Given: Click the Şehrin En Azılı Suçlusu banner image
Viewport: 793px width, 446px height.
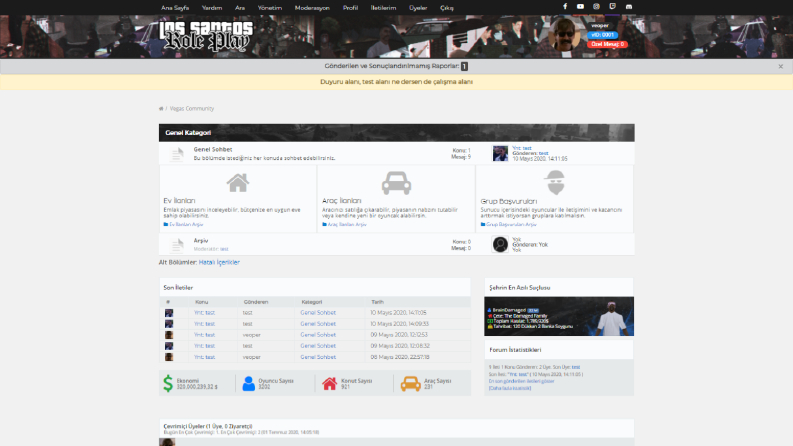Looking at the screenshot, I should pyautogui.click(x=559, y=316).
